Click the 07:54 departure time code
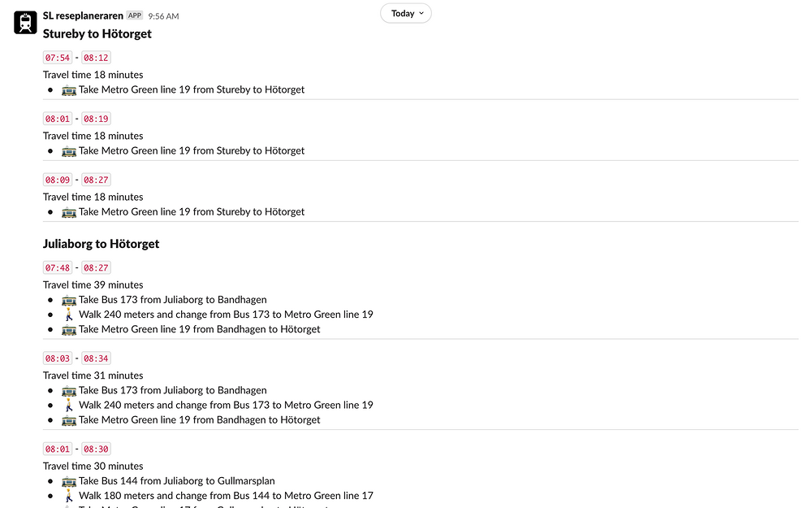 [58, 58]
